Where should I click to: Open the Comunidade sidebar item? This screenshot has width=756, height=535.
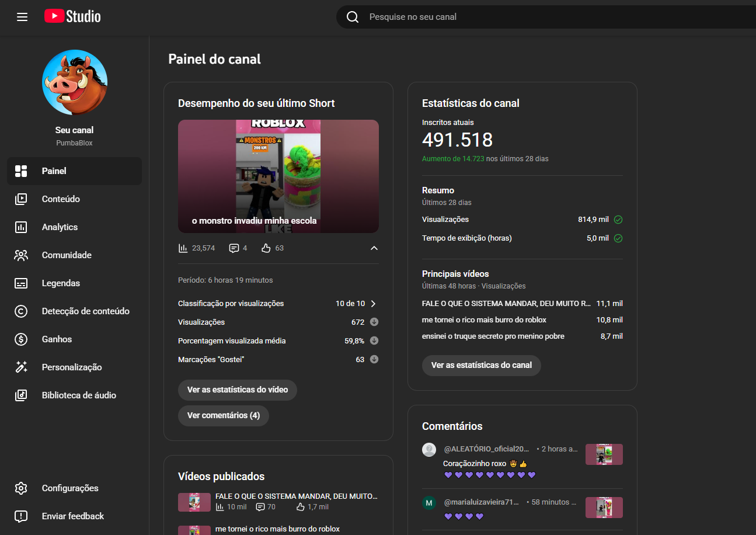pos(67,255)
